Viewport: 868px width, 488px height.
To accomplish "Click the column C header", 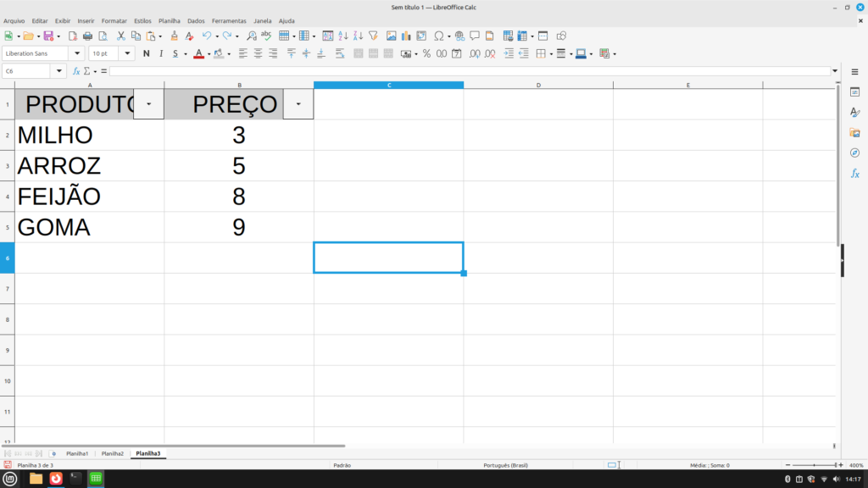I will click(388, 85).
